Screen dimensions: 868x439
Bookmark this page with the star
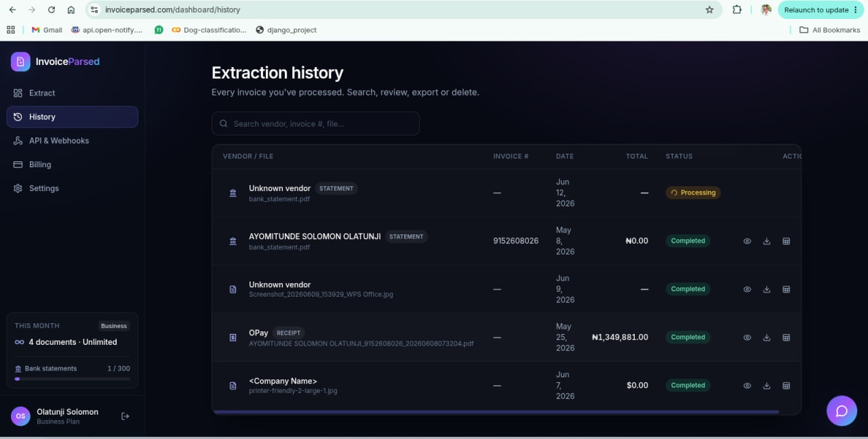pos(709,9)
